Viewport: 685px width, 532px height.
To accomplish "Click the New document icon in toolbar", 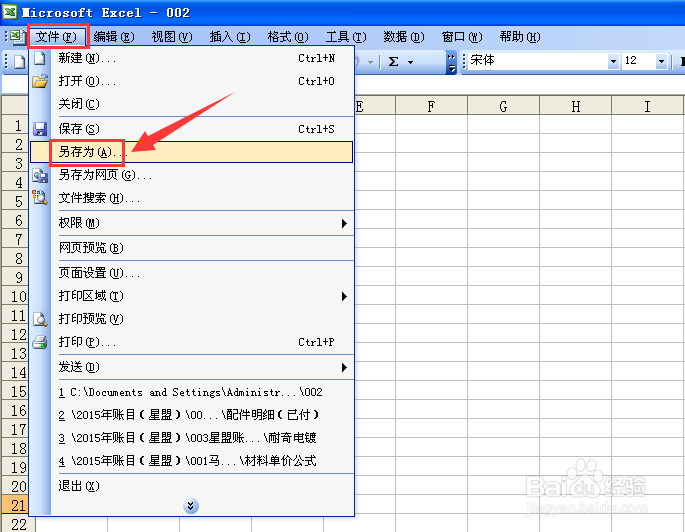I will click(x=19, y=62).
